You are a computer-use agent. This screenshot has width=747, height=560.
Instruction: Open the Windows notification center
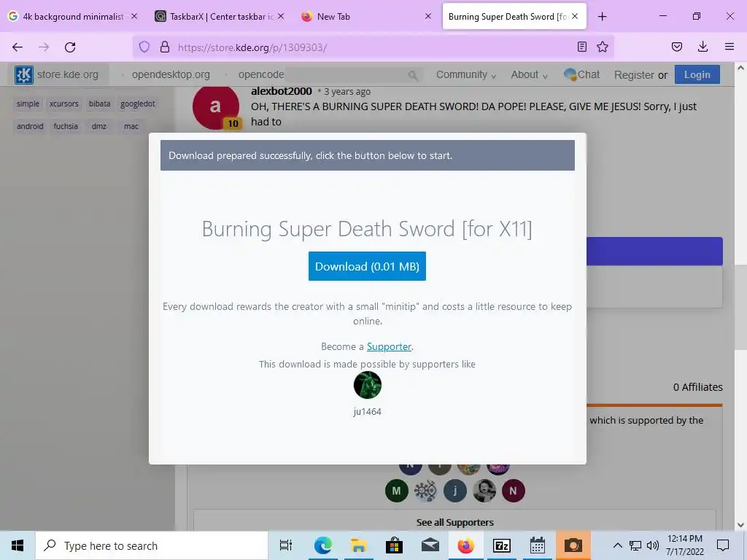click(x=723, y=545)
